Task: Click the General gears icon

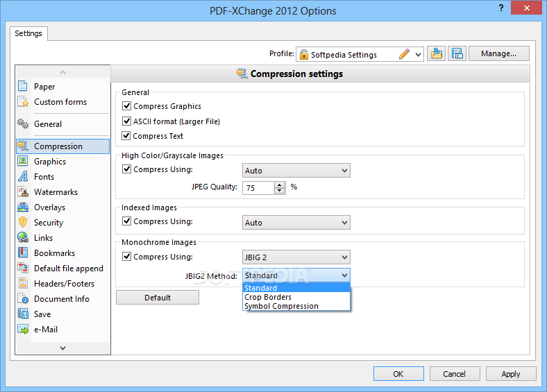Action: [x=23, y=123]
